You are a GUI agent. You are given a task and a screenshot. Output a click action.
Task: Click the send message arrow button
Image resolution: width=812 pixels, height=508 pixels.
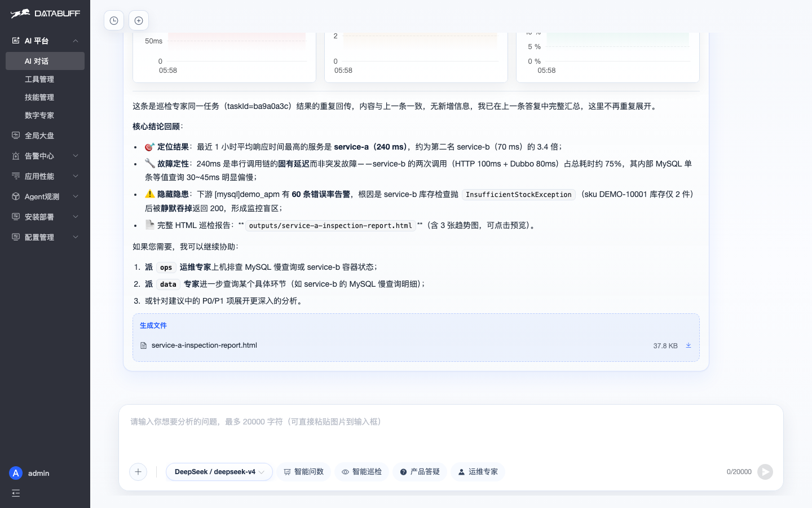tap(765, 472)
